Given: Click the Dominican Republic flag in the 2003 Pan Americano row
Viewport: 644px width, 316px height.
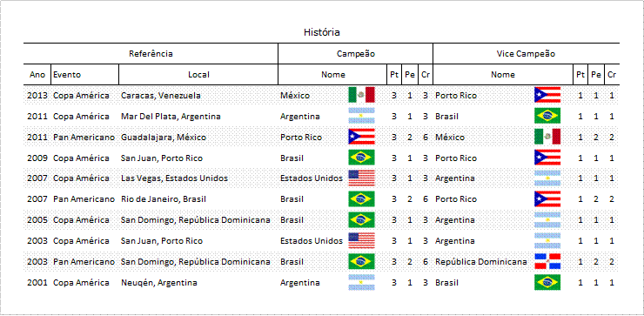Looking at the screenshot, I should point(547,261).
